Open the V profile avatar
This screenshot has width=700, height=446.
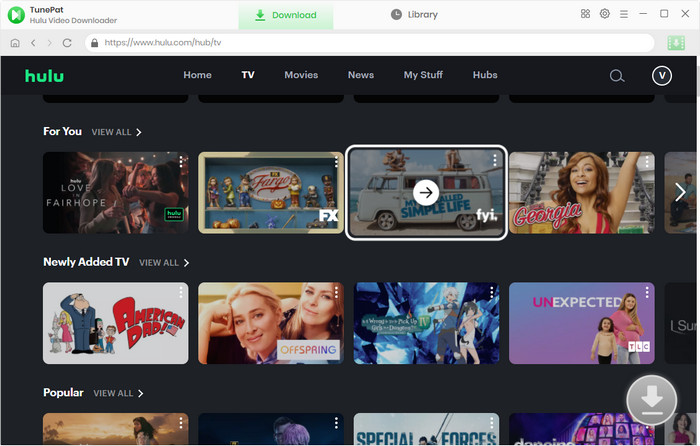point(662,76)
